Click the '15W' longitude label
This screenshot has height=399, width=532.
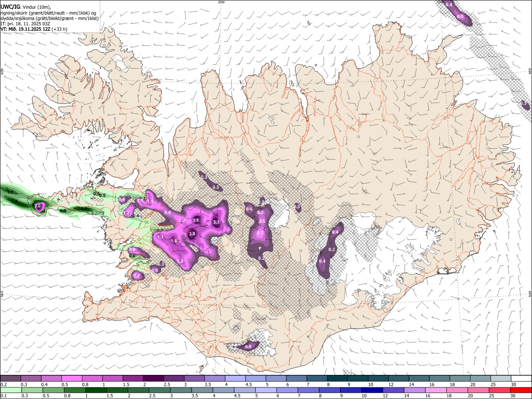click(x=440, y=2)
